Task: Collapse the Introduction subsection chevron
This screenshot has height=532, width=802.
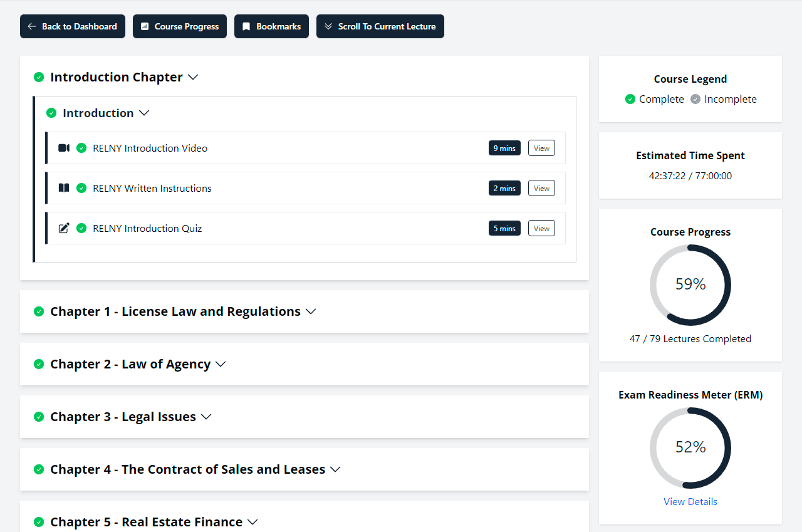Action: click(144, 113)
